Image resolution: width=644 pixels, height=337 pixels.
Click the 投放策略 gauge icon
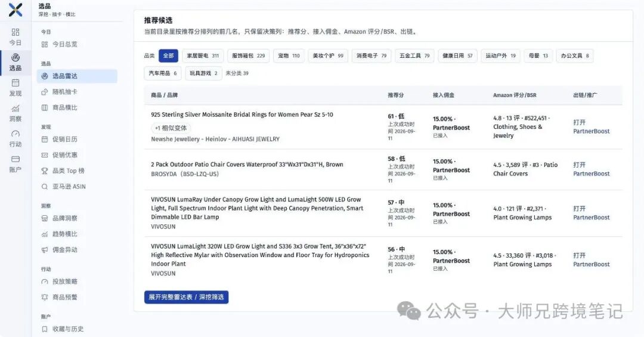tap(45, 282)
